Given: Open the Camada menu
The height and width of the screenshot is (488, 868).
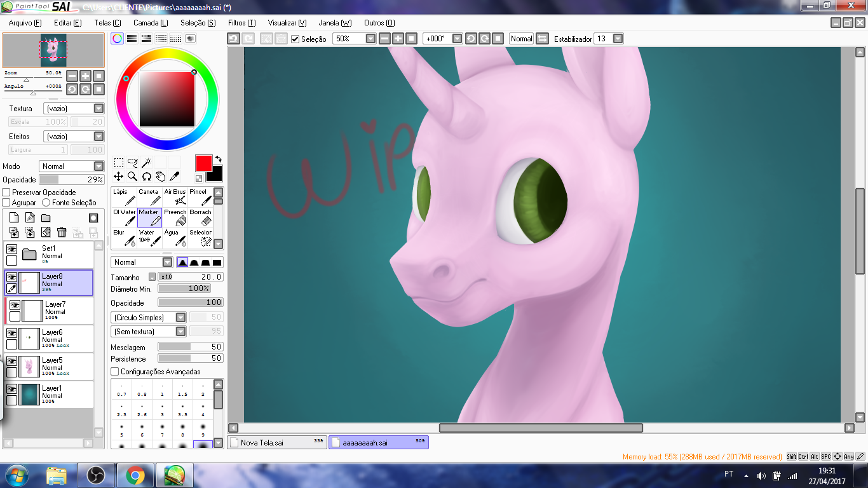Looking at the screenshot, I should (x=151, y=23).
